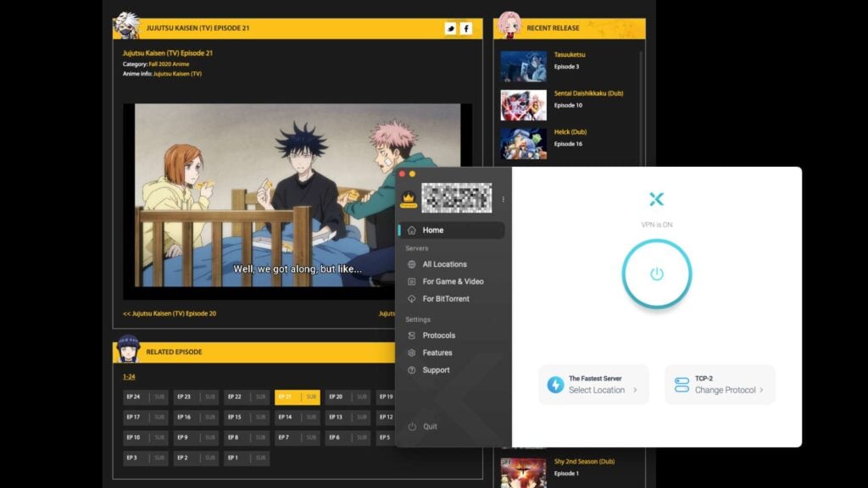Select highlighted episode EP 21
The height and width of the screenshot is (488, 868).
(298, 396)
